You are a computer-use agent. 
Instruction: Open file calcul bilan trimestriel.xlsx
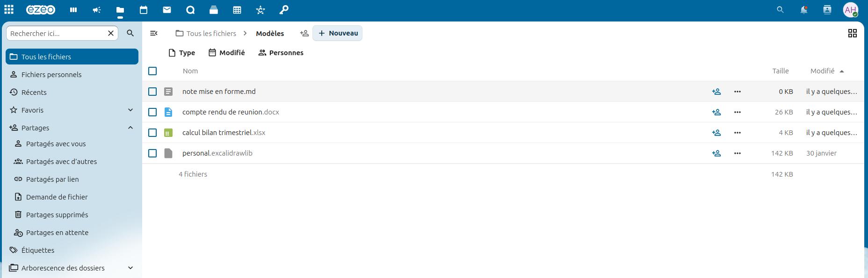point(224,133)
